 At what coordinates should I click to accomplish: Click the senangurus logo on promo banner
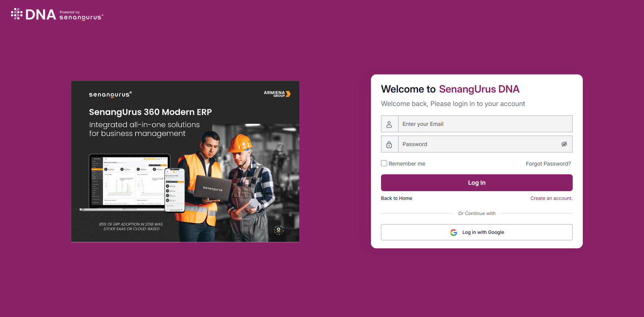tap(110, 95)
